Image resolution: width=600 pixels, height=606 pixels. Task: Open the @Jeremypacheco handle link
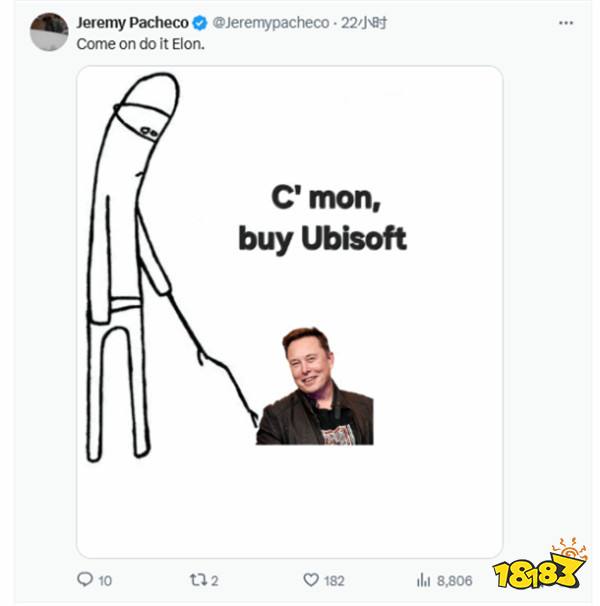(271, 23)
